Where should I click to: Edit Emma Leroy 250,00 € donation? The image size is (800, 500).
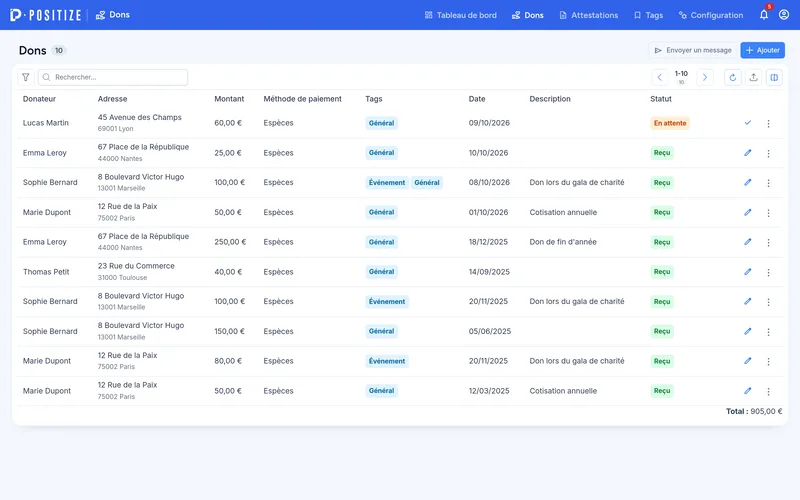click(x=747, y=242)
